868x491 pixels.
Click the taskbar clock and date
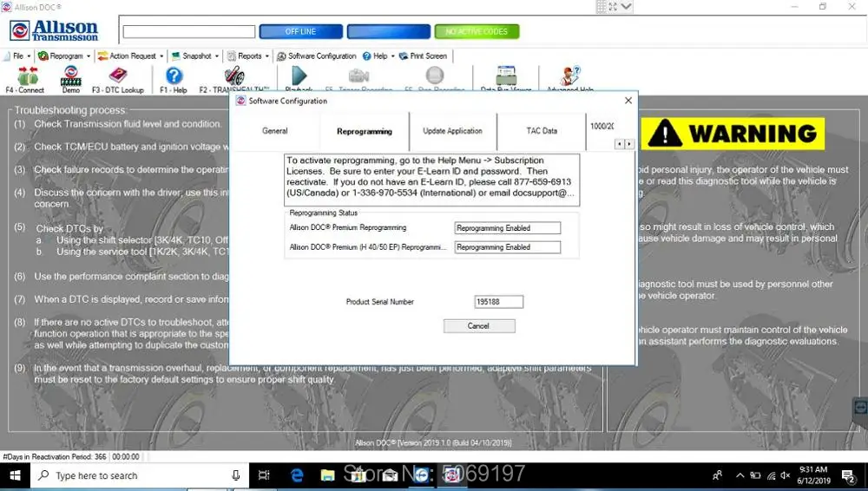[813, 475]
